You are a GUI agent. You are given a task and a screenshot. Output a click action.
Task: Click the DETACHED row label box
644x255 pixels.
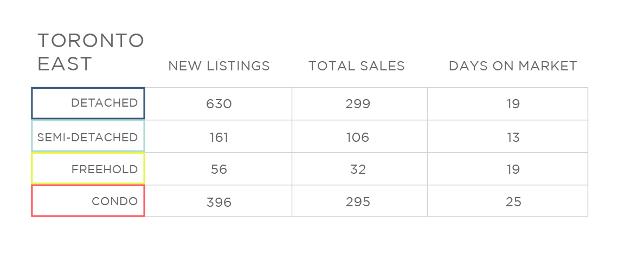[x=88, y=103]
